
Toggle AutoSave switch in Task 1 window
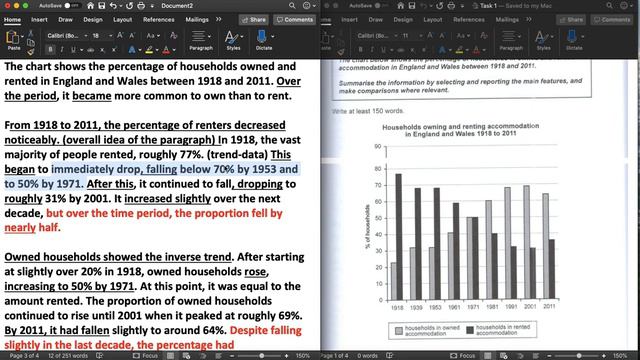[380, 6]
